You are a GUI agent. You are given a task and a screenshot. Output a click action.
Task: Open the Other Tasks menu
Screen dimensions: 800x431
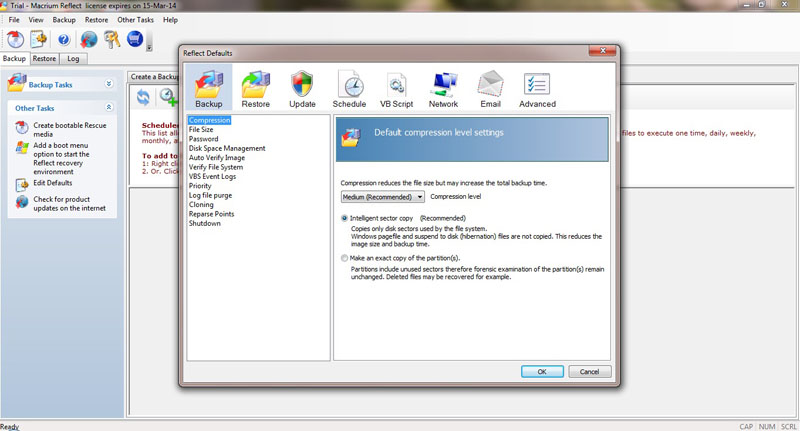coord(135,20)
